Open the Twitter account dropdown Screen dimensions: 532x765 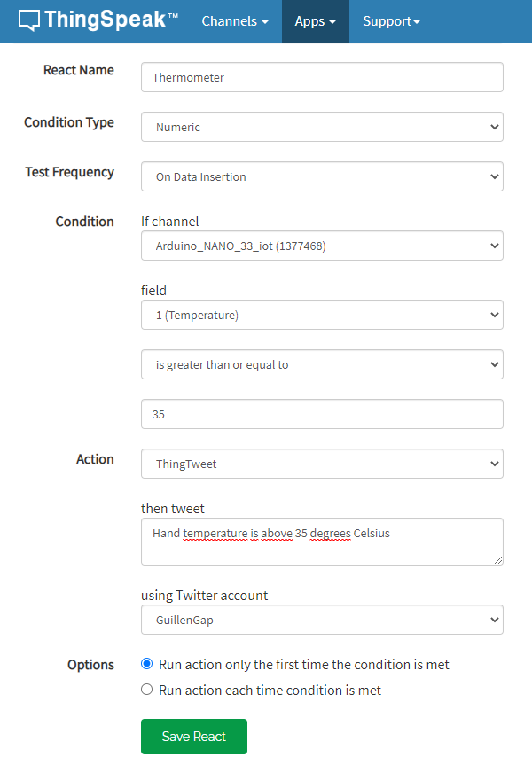tap(322, 620)
